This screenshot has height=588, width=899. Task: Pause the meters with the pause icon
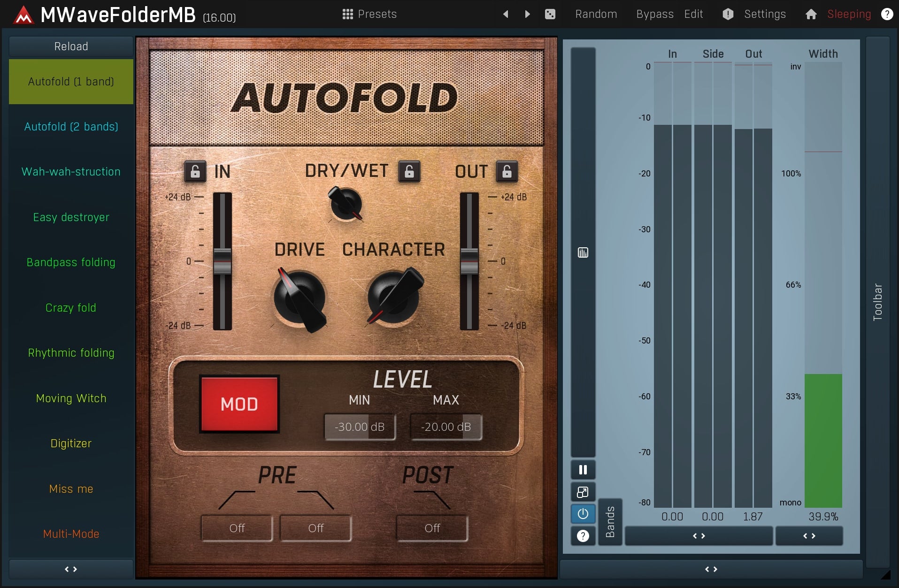[x=583, y=469]
